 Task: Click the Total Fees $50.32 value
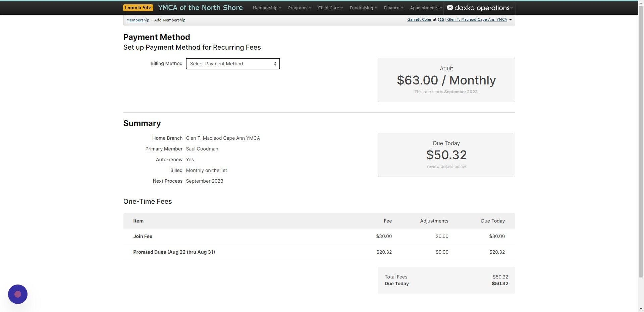[x=500, y=277]
